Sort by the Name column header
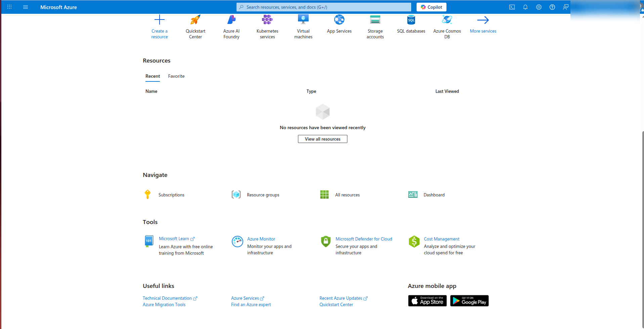Image resolution: width=644 pixels, height=329 pixels. point(151,92)
